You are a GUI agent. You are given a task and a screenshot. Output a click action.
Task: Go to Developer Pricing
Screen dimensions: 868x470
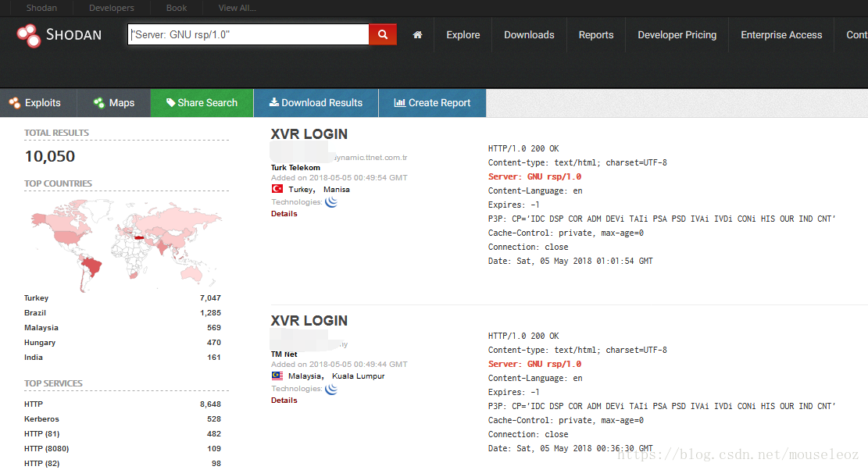click(677, 35)
